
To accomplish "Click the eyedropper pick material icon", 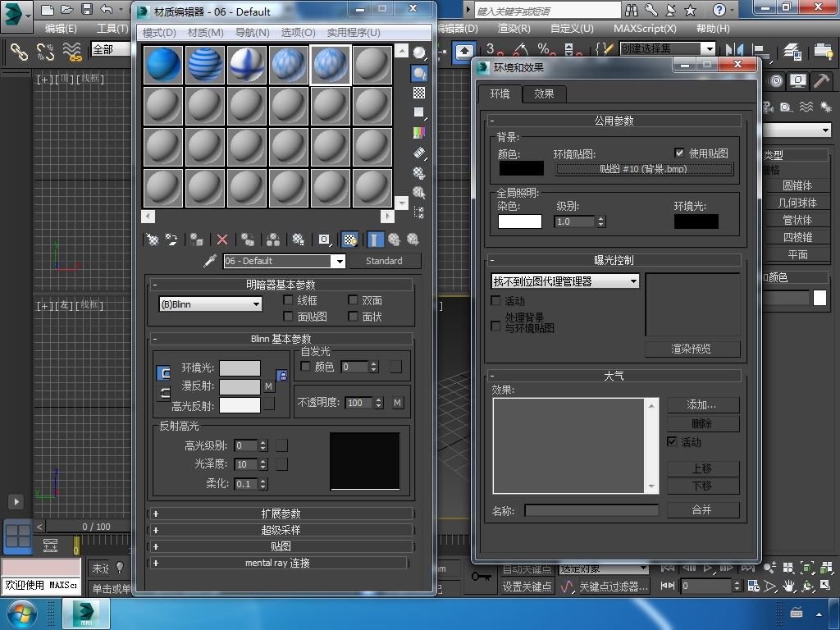I will pyautogui.click(x=209, y=261).
